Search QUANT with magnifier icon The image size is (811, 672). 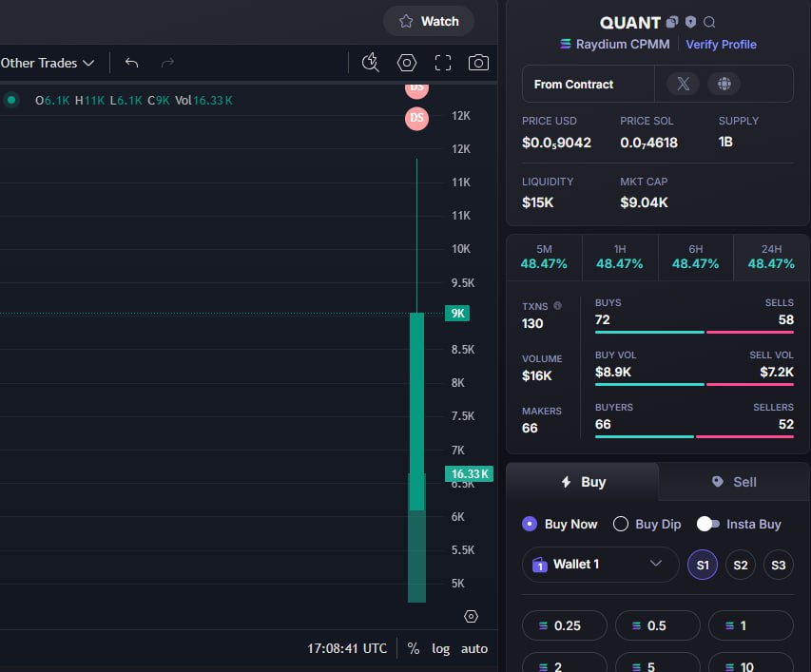pyautogui.click(x=709, y=22)
